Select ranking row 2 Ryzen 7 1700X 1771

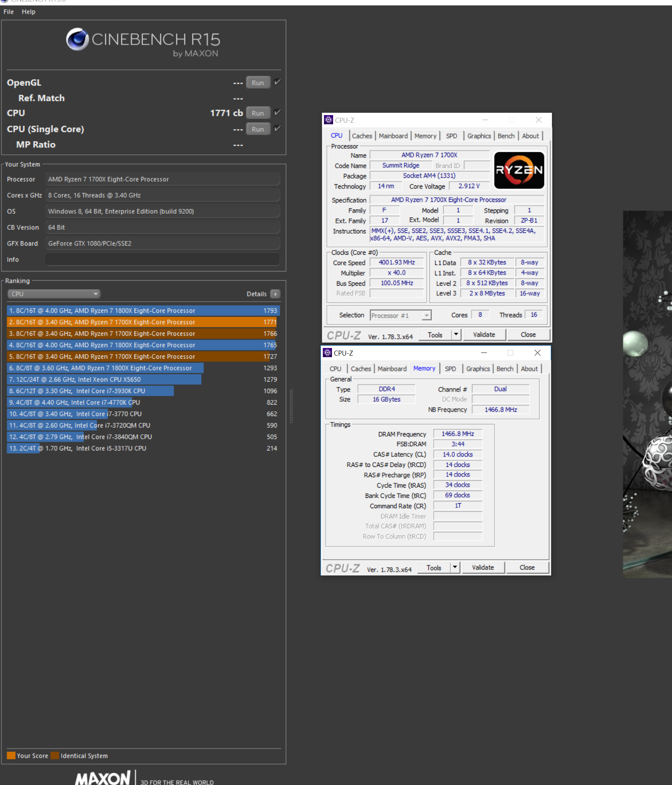pos(143,322)
